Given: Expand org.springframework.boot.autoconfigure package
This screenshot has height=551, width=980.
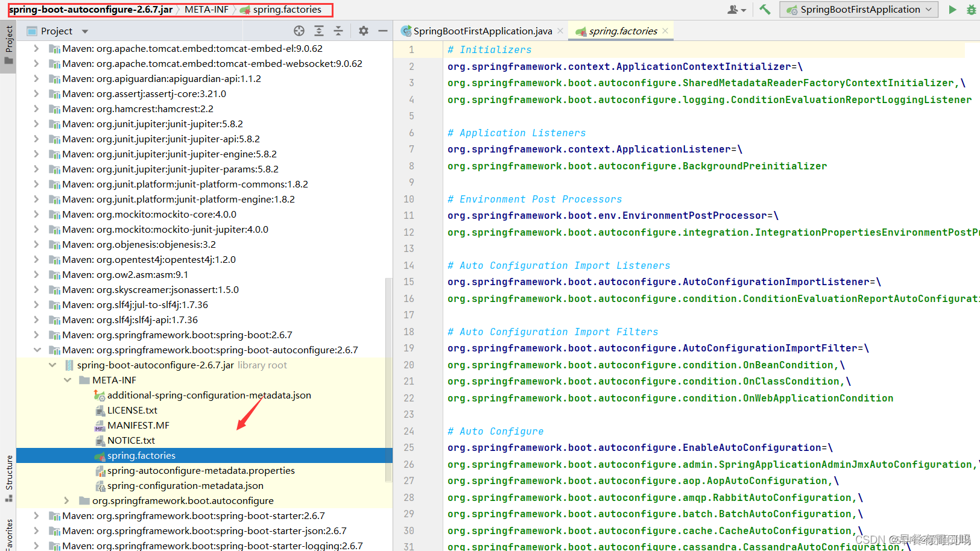Looking at the screenshot, I should [67, 500].
